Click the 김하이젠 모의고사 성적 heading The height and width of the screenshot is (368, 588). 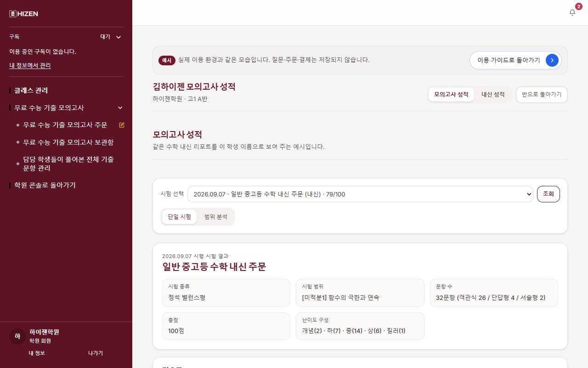coord(194,86)
